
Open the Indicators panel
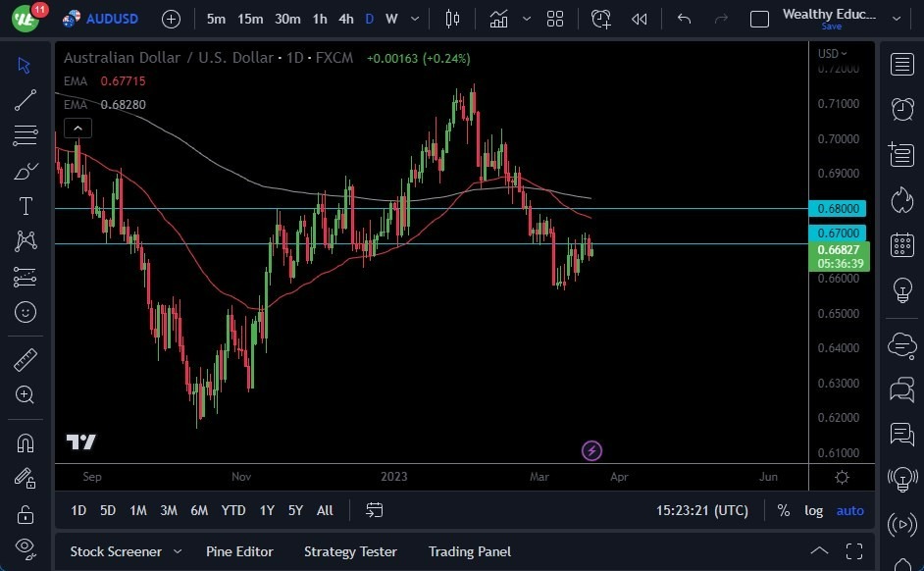[x=500, y=19]
